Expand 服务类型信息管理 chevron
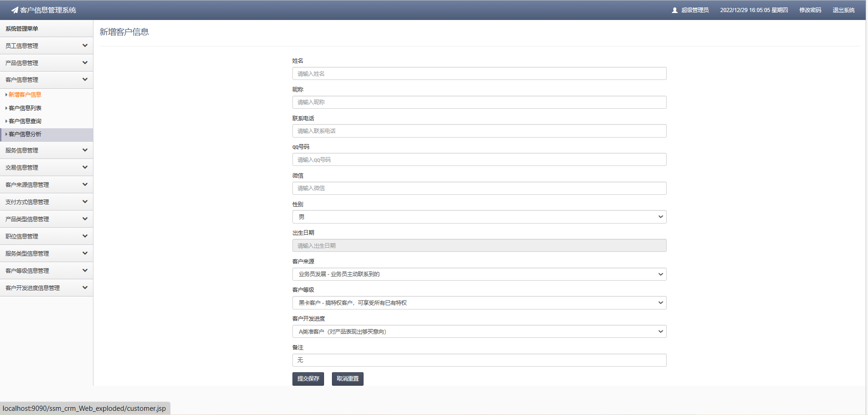The width and height of the screenshot is (868, 415). point(85,253)
